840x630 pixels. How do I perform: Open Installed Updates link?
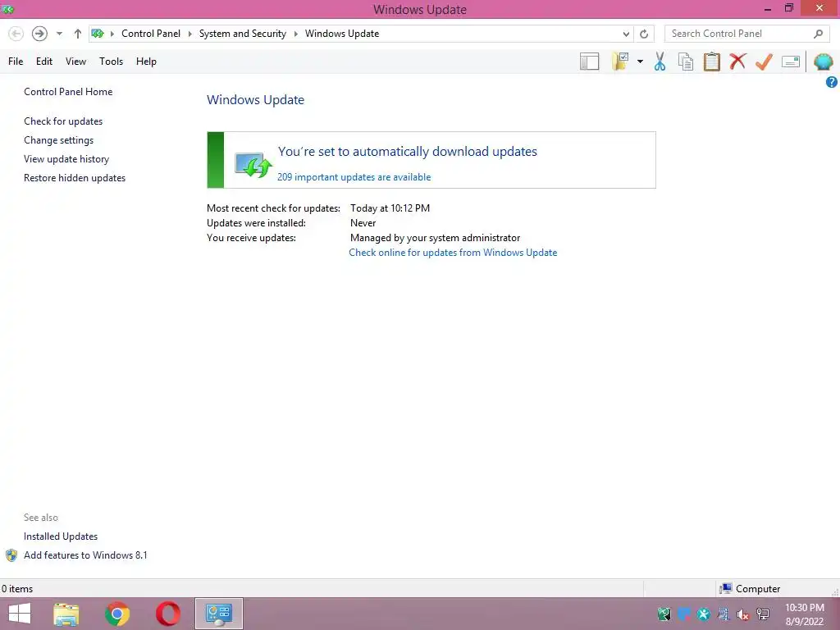click(x=61, y=536)
